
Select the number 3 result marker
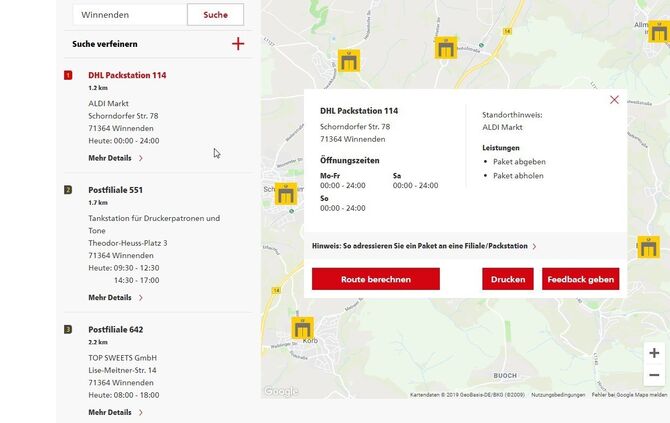(68, 329)
